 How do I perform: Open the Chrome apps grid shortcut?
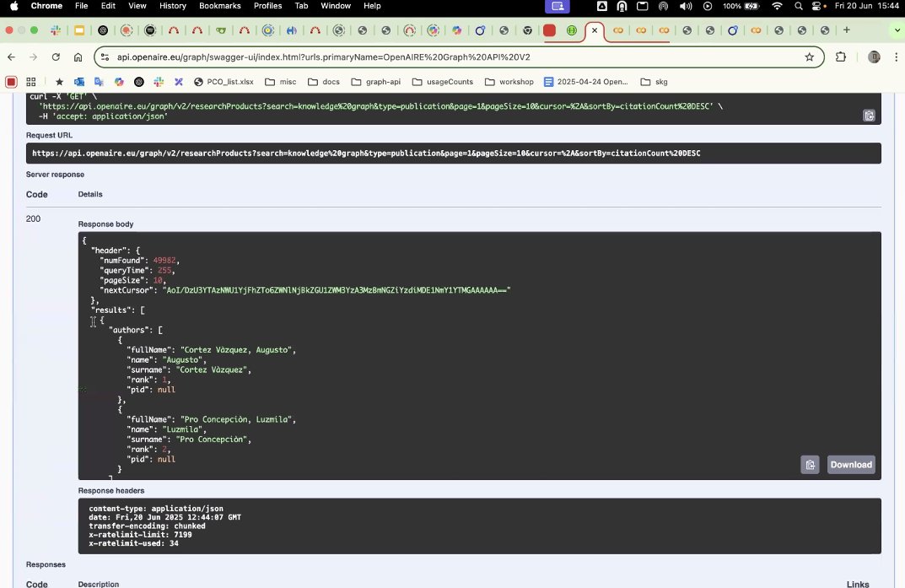pos(31,82)
